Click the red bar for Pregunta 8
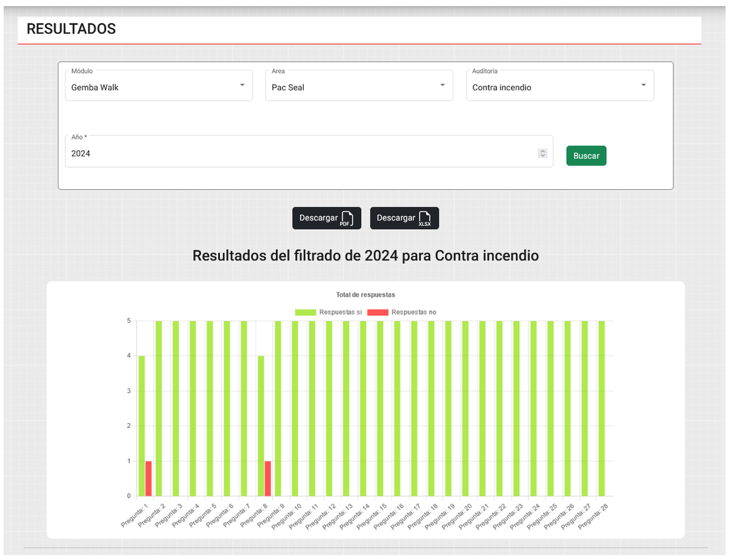731x560 pixels. pyautogui.click(x=268, y=479)
